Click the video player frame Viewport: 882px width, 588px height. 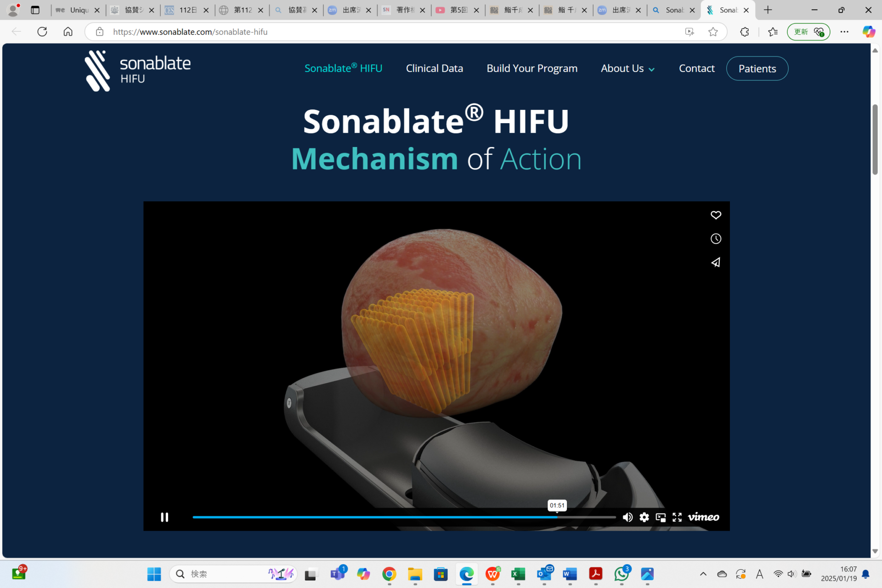coord(436,366)
